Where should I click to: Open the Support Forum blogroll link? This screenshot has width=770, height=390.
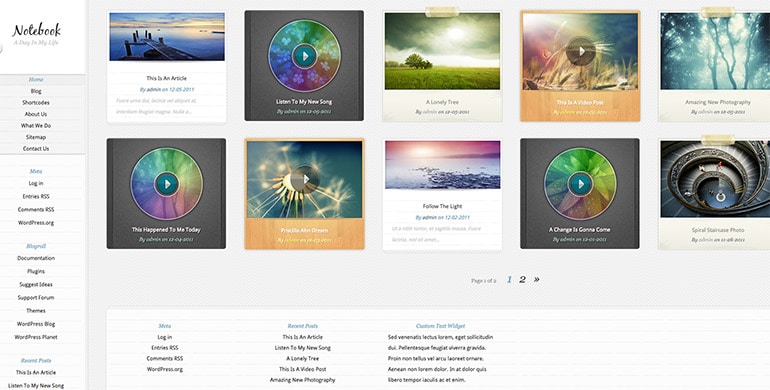pyautogui.click(x=36, y=298)
